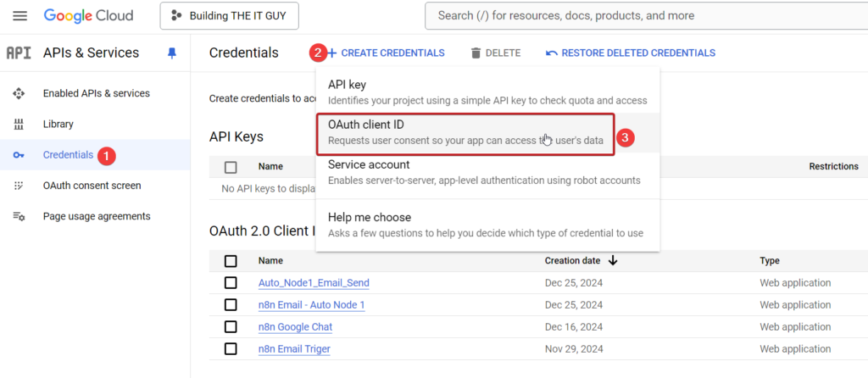Click the Create Credentials button
The image size is (868, 378).
pyautogui.click(x=386, y=53)
